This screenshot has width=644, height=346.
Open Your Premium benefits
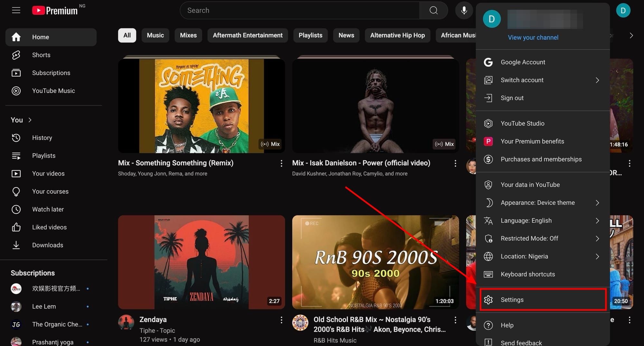click(x=543, y=141)
